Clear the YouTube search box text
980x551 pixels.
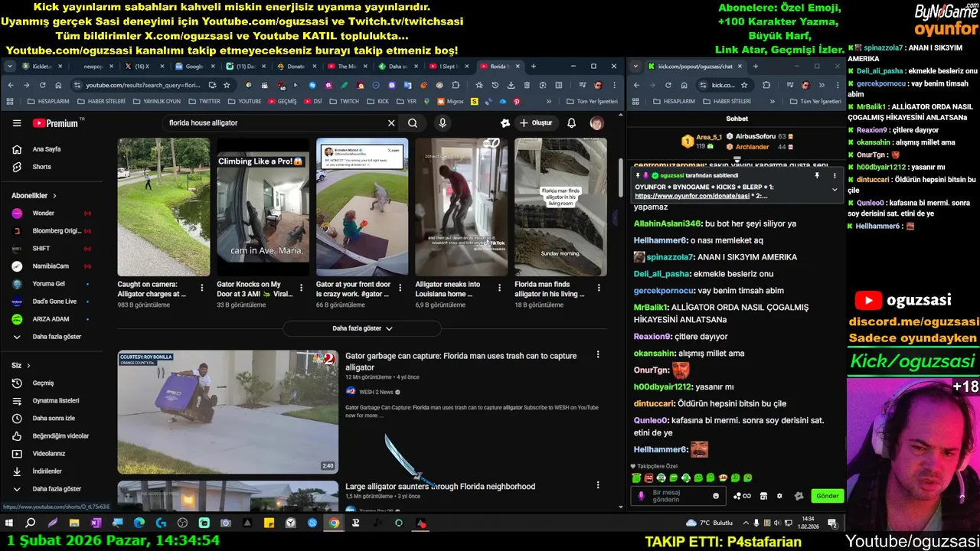(391, 122)
